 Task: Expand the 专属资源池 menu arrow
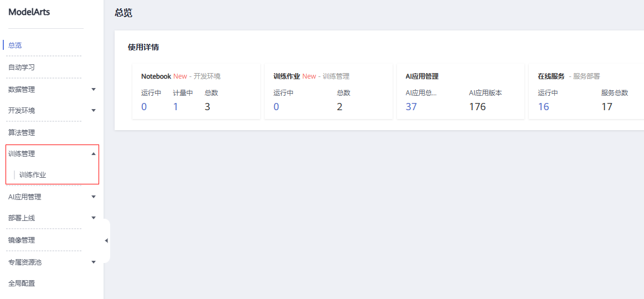pyautogui.click(x=93, y=262)
